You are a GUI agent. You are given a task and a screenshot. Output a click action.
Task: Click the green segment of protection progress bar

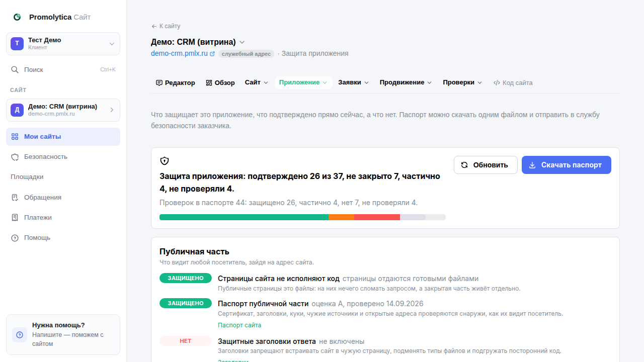click(244, 217)
